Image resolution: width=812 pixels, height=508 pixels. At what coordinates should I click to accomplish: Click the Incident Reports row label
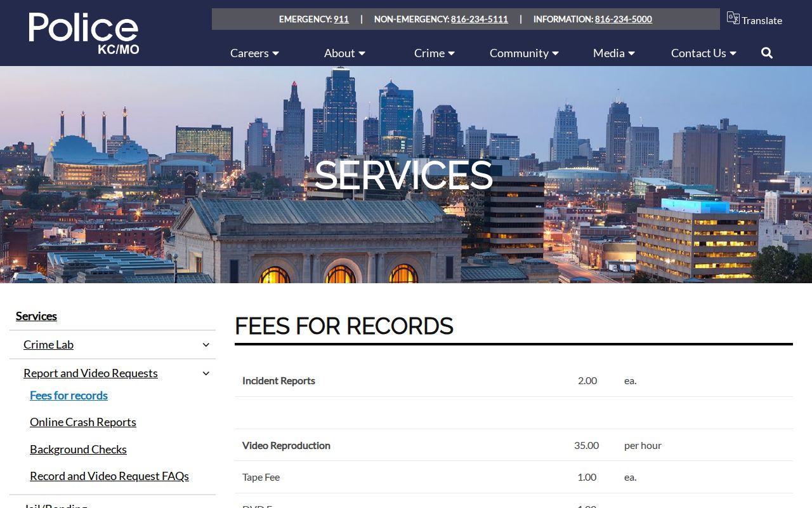coord(278,381)
